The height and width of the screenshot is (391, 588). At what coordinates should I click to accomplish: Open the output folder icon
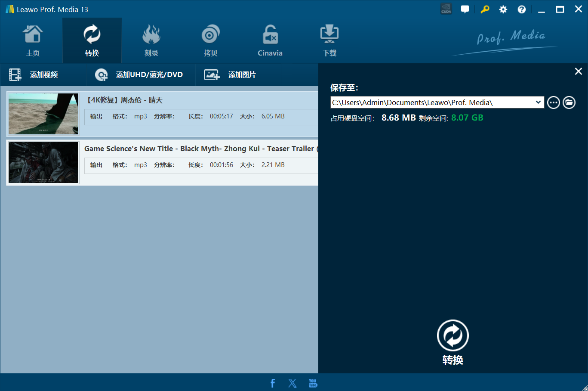click(569, 102)
